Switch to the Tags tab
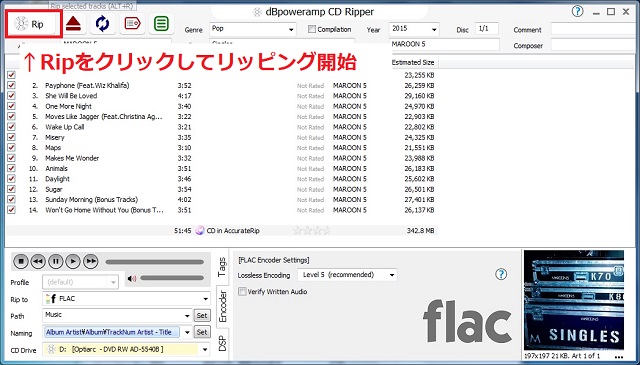The image size is (640, 365). [222, 267]
